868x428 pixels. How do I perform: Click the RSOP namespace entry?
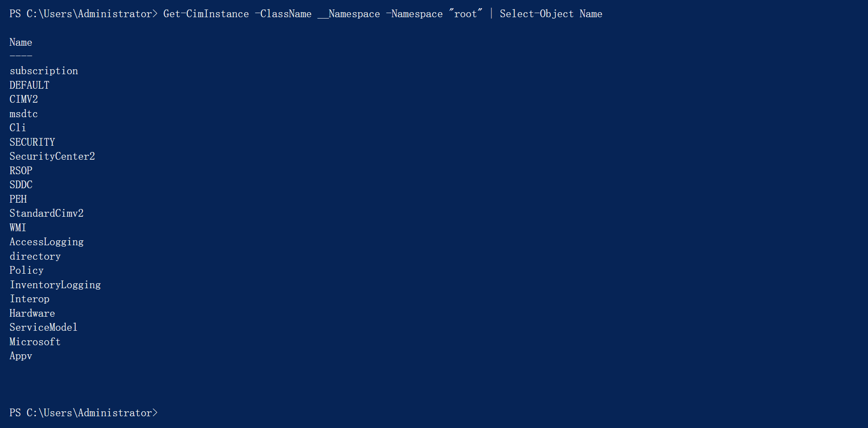(21, 171)
